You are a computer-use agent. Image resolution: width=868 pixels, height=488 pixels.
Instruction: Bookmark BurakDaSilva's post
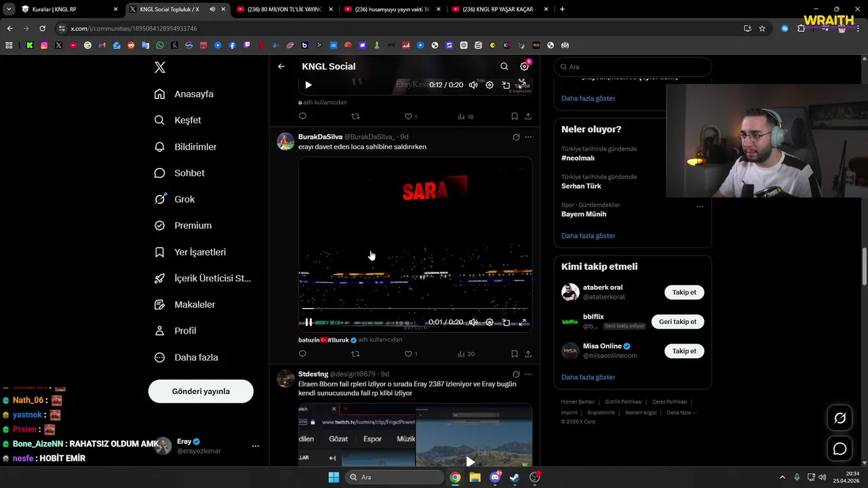(x=515, y=354)
